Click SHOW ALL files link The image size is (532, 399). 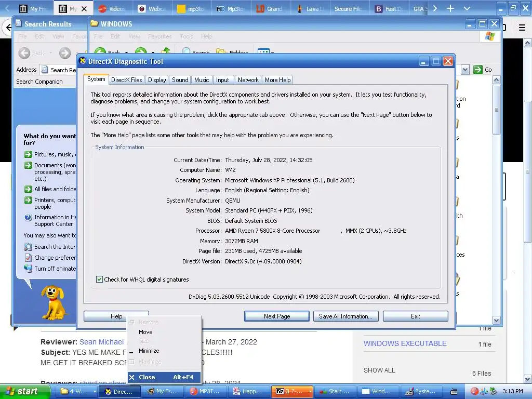[x=379, y=370]
